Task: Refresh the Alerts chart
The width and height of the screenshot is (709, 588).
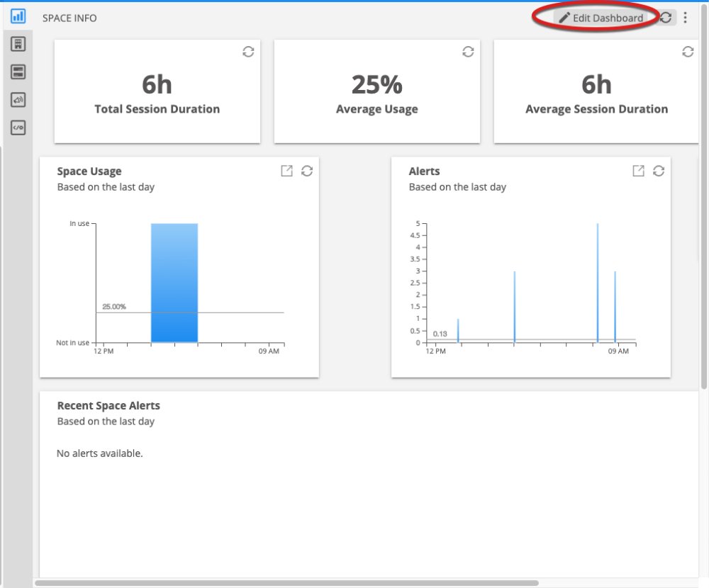Action: point(659,171)
